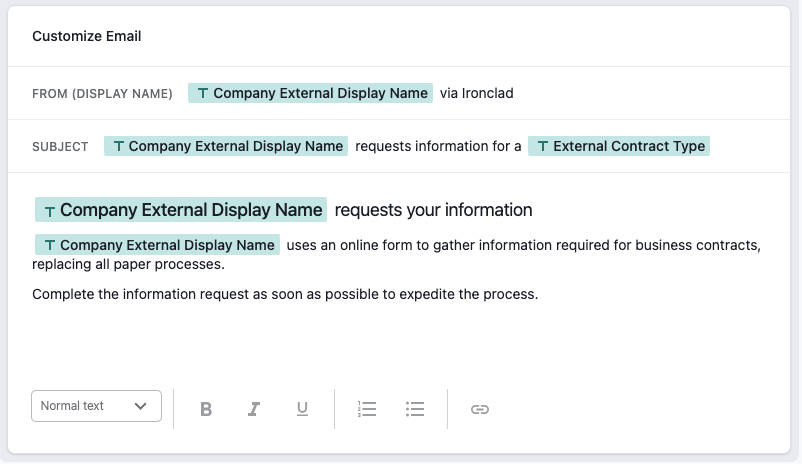802x464 pixels.
Task: Click the chevron arrow in Normal text selector
Action: [141, 406]
